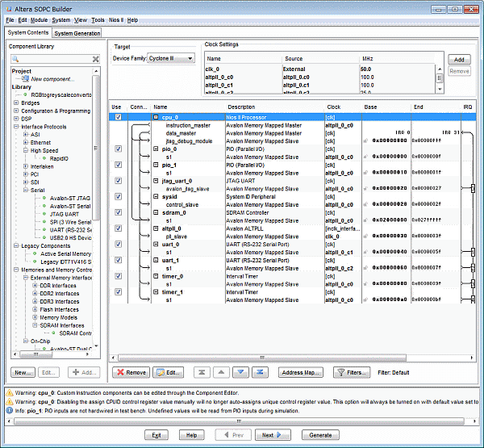Expand the Ethernet tree node
This screenshot has width=484, height=448.
[26, 142]
